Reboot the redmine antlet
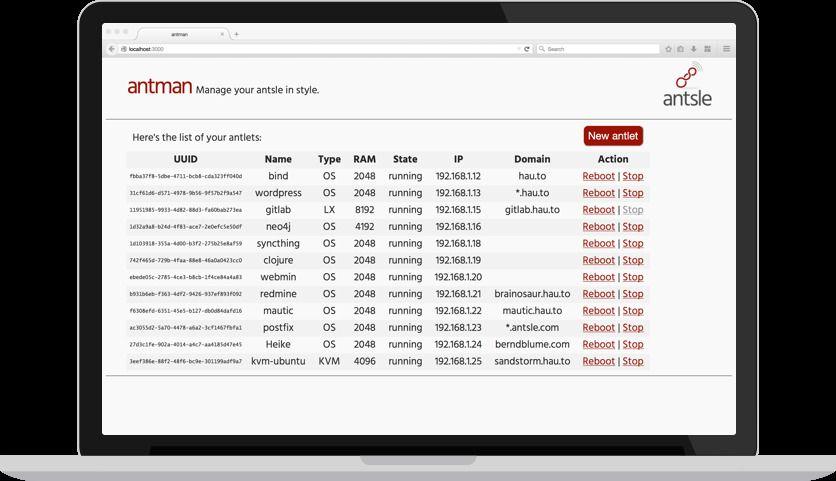This screenshot has width=836, height=481. (598, 294)
